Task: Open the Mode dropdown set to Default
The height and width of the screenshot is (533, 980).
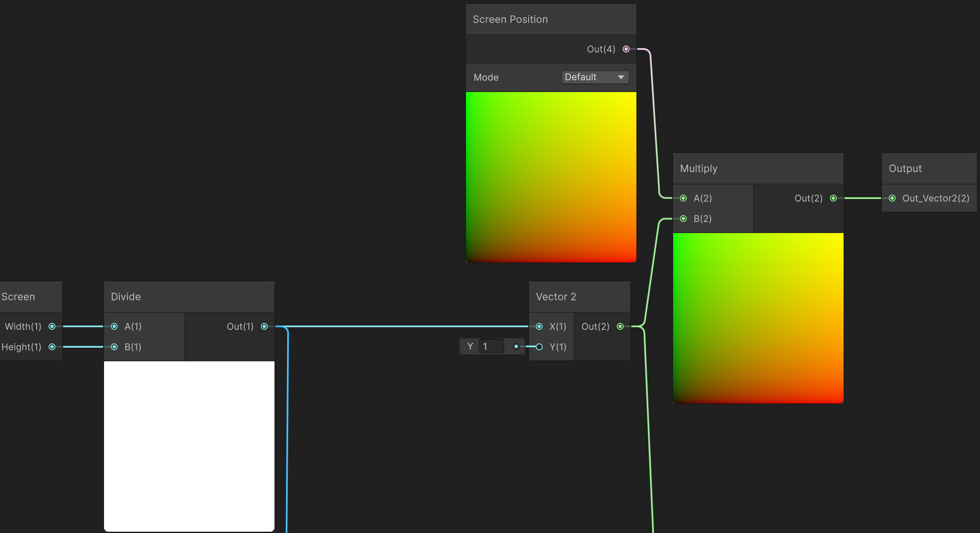Action: point(595,77)
